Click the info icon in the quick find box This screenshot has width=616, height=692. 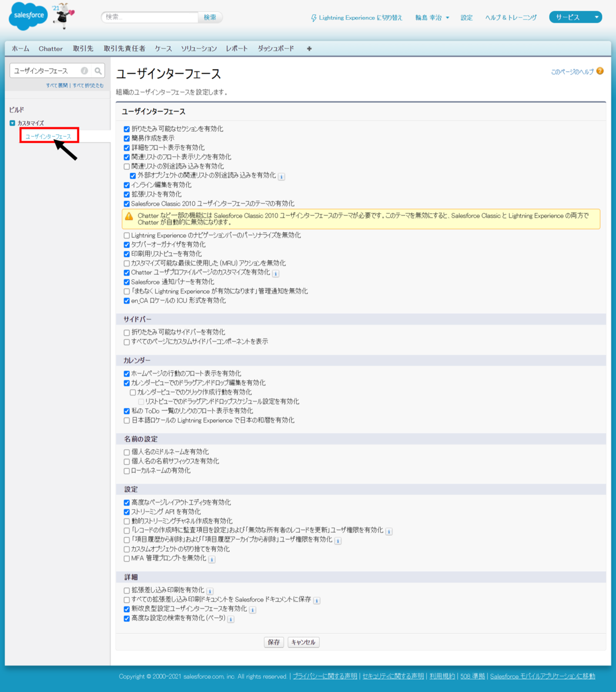pos(84,71)
